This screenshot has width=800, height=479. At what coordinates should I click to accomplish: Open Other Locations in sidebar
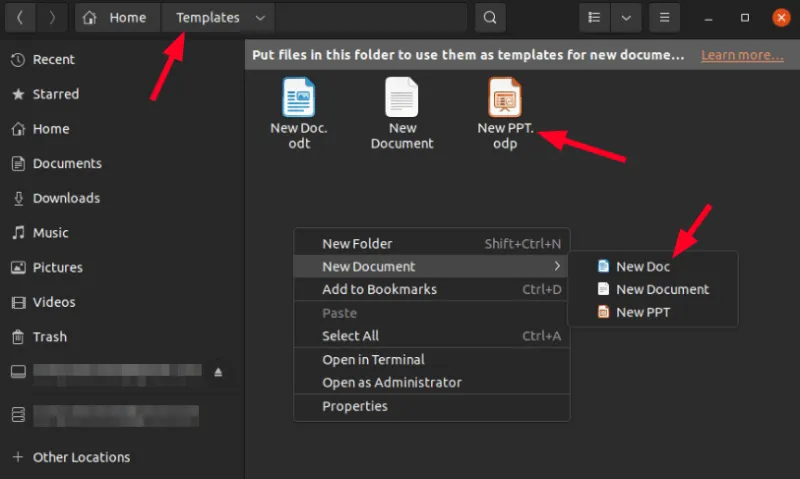81,457
